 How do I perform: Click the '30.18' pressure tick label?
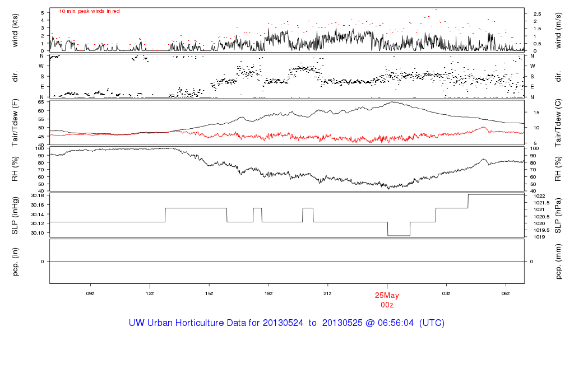click(x=38, y=195)
